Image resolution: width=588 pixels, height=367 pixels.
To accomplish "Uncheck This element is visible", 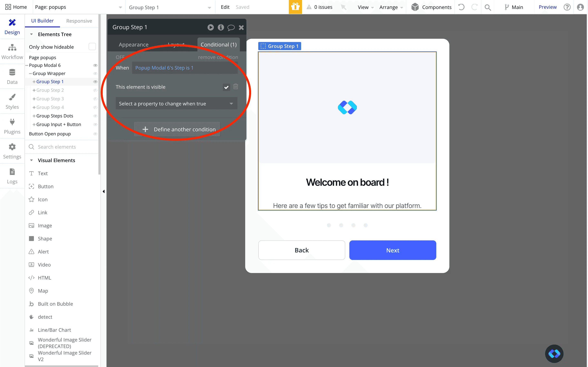I will tap(226, 87).
